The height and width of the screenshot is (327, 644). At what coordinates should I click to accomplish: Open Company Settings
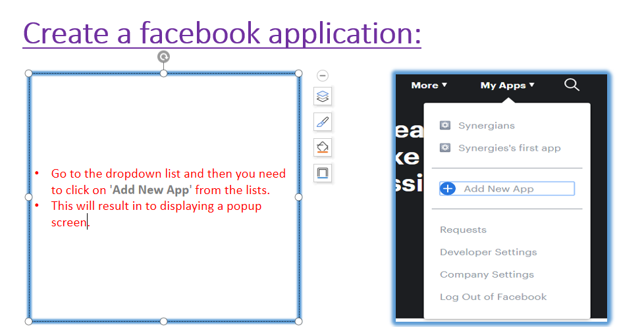click(487, 274)
